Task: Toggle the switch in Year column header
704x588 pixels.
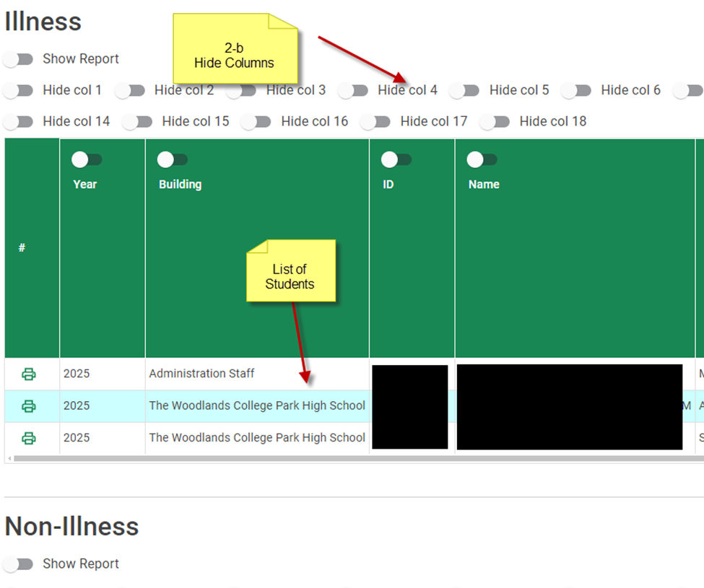Action: click(87, 159)
